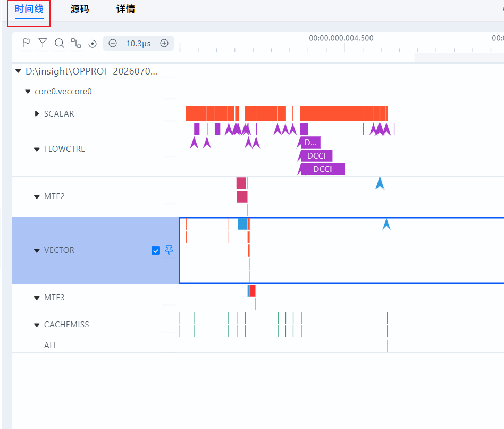
Task: Select the SCALAR row label
Action: click(59, 113)
